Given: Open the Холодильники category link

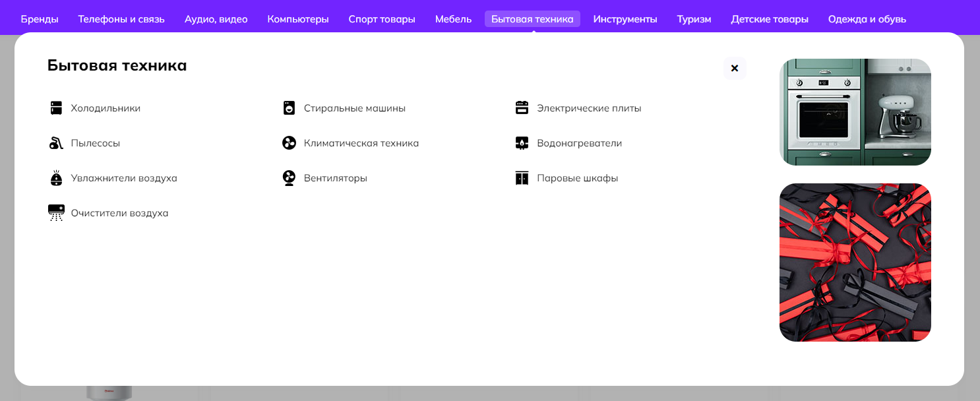Looking at the screenshot, I should (x=106, y=108).
